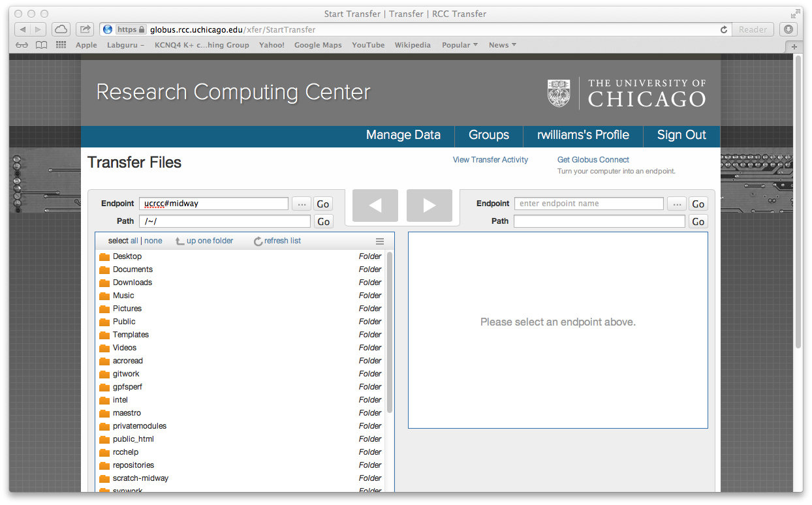Click in left Path field

pyautogui.click(x=225, y=221)
